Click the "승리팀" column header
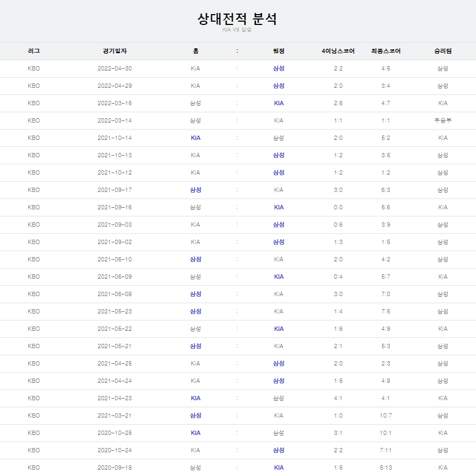This screenshot has width=476, height=474. pos(443,51)
